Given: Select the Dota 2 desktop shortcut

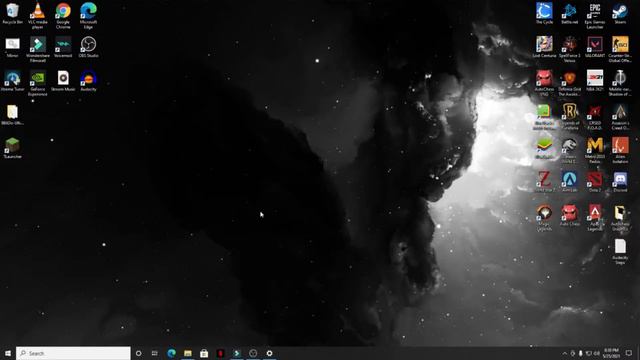Looking at the screenshot, I should 595,182.
